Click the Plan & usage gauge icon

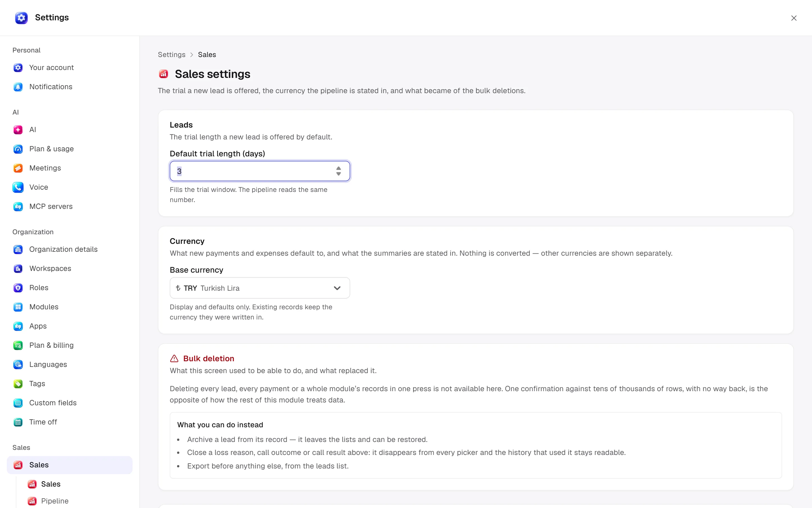(x=18, y=149)
